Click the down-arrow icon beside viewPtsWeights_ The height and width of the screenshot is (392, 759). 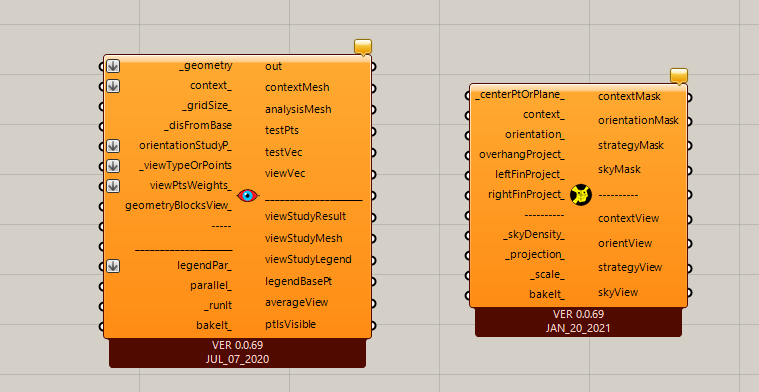(x=113, y=186)
